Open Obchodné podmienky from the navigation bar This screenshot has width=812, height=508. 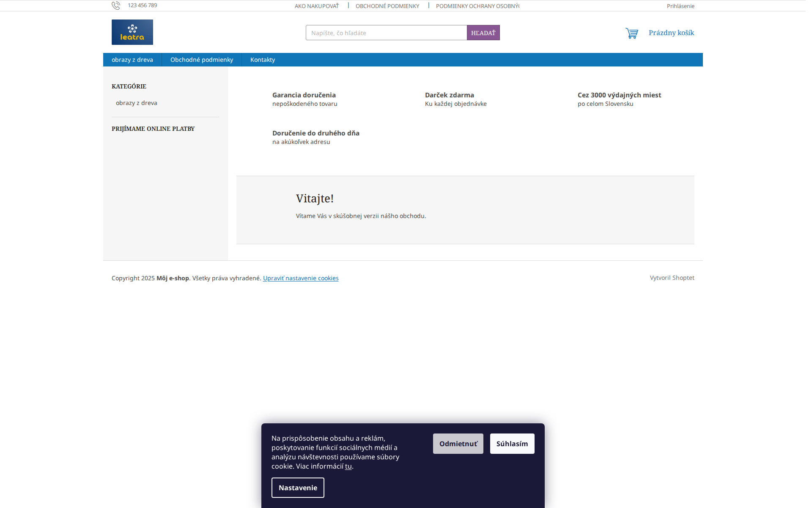pyautogui.click(x=201, y=60)
